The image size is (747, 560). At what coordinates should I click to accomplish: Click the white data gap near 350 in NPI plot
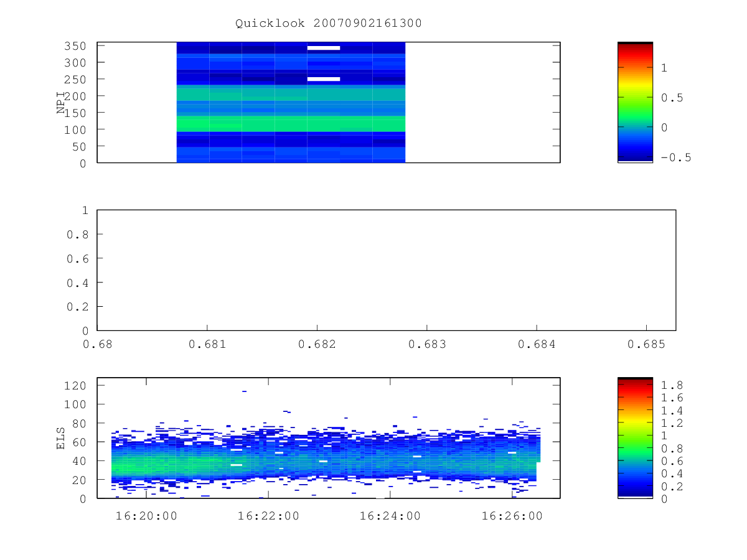(324, 48)
